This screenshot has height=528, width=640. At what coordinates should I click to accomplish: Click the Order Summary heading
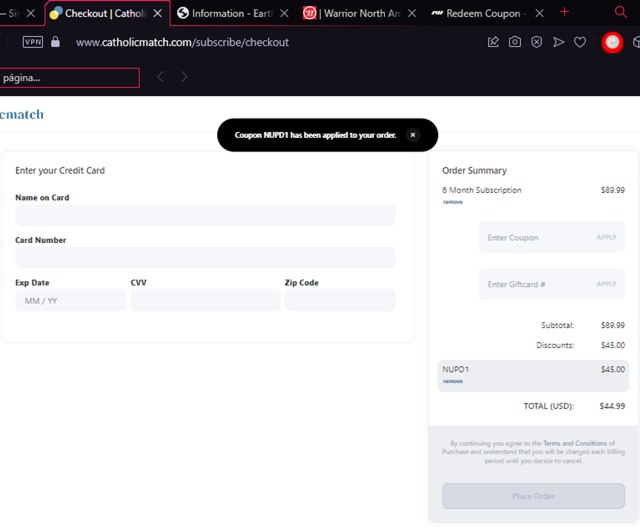click(474, 171)
